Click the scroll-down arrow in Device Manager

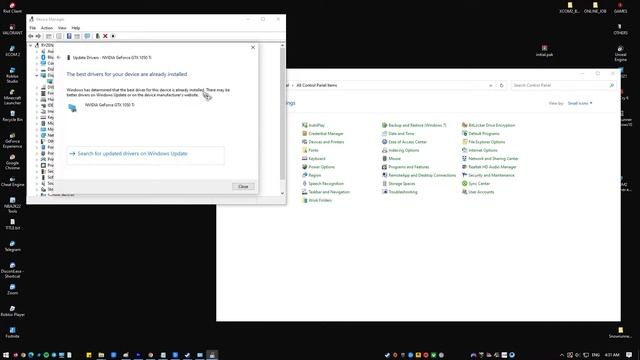(282, 193)
